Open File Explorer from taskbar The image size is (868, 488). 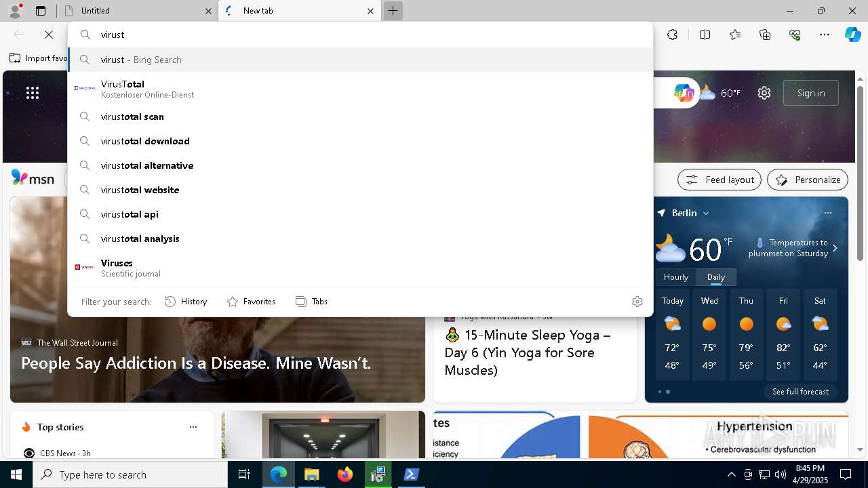pyautogui.click(x=311, y=474)
